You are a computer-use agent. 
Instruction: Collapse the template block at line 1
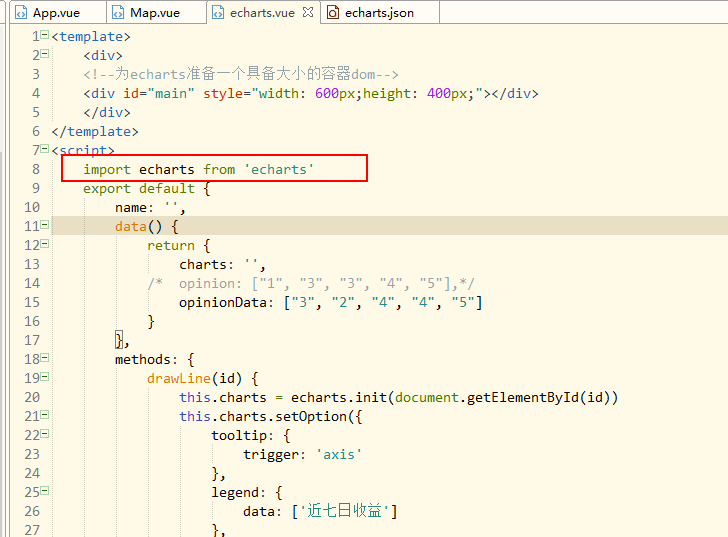(45, 35)
